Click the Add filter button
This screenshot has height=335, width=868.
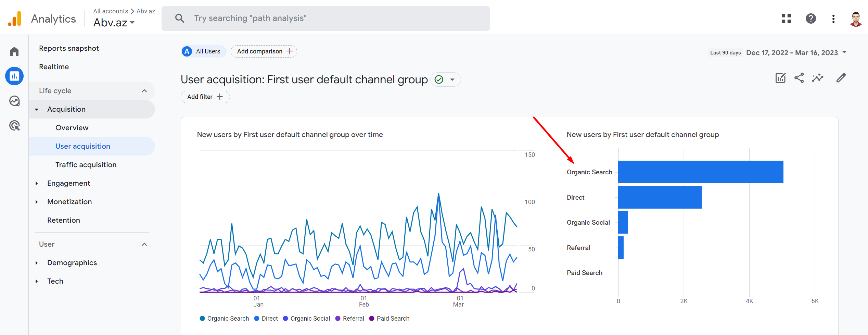(x=205, y=97)
